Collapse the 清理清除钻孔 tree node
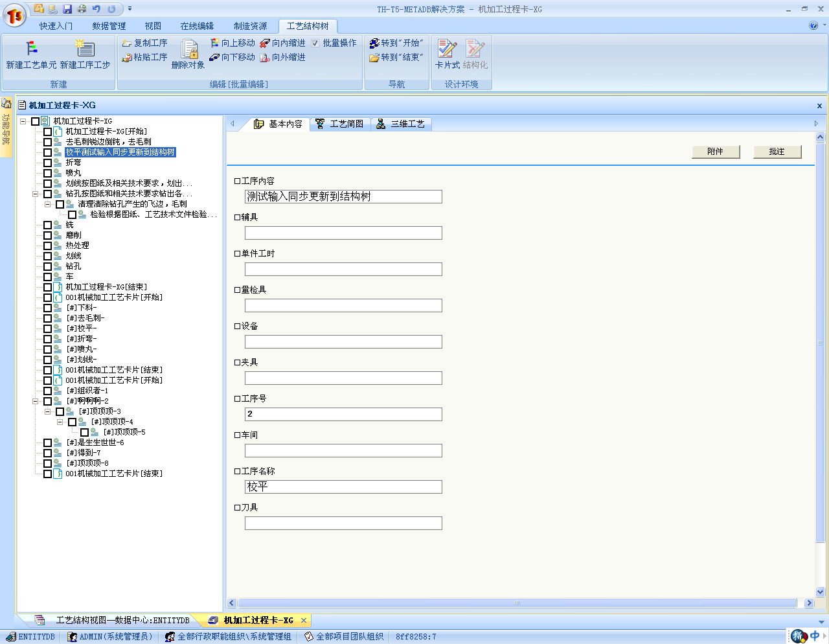Viewport: 829px width, 644px height. coord(47,204)
